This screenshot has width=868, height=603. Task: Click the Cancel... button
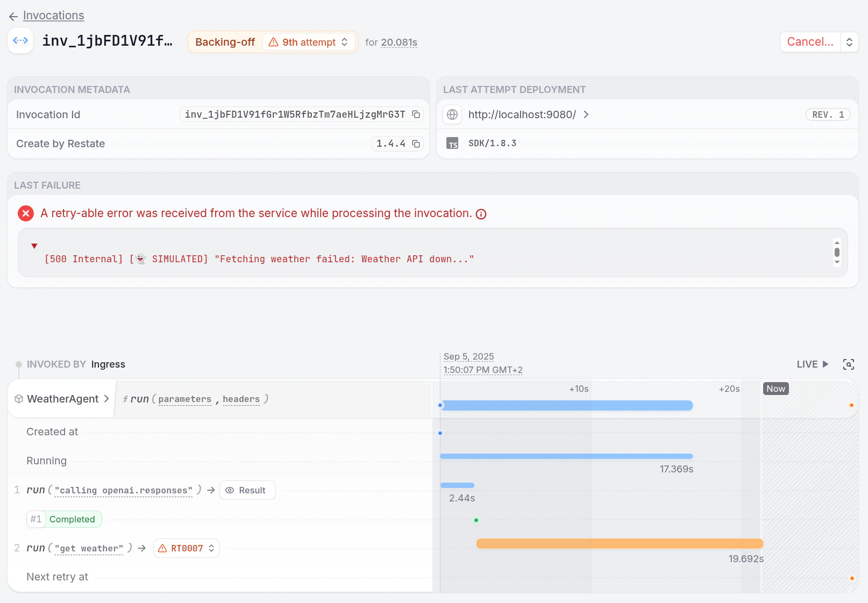point(810,42)
